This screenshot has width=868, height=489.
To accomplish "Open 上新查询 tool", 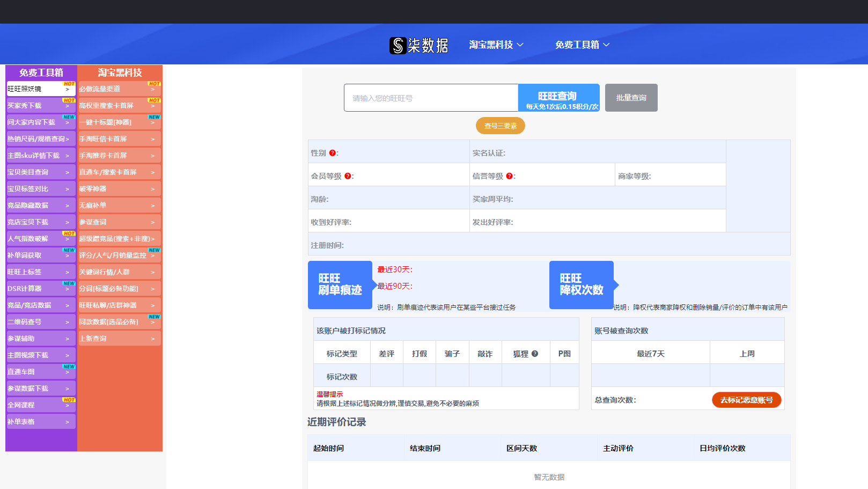I will click(120, 338).
